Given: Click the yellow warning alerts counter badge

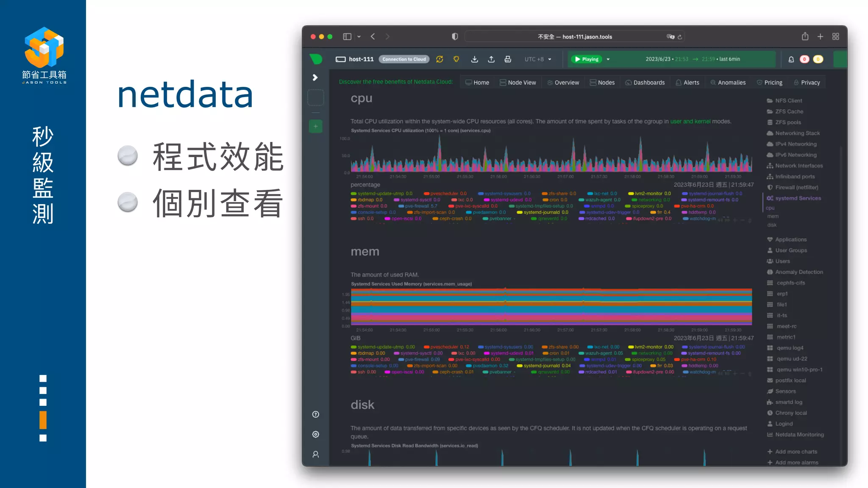Looking at the screenshot, I should click(818, 59).
